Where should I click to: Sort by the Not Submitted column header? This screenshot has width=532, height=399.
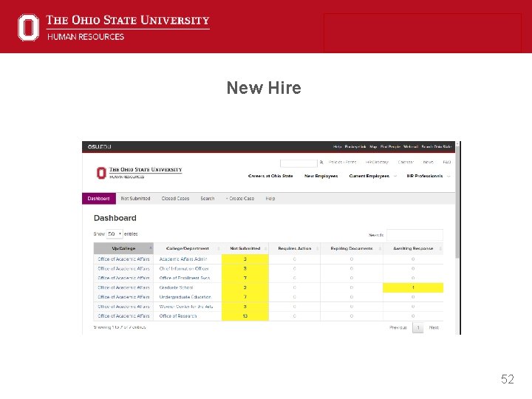click(245, 248)
